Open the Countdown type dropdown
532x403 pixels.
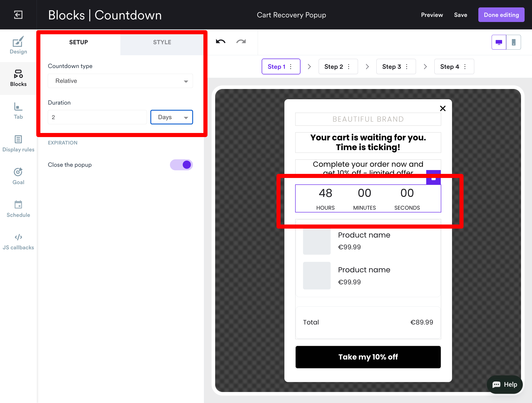[x=120, y=81]
